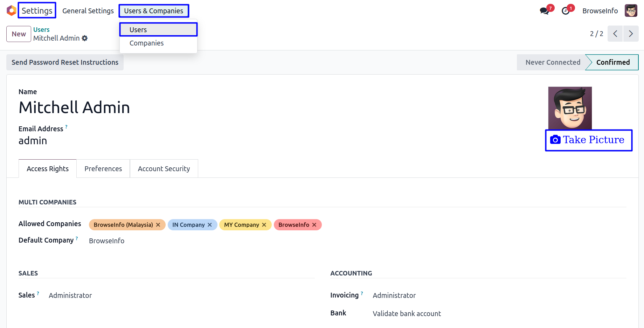Viewport: 644px width, 328px height.
Task: Go to the next user record
Action: coord(631,34)
